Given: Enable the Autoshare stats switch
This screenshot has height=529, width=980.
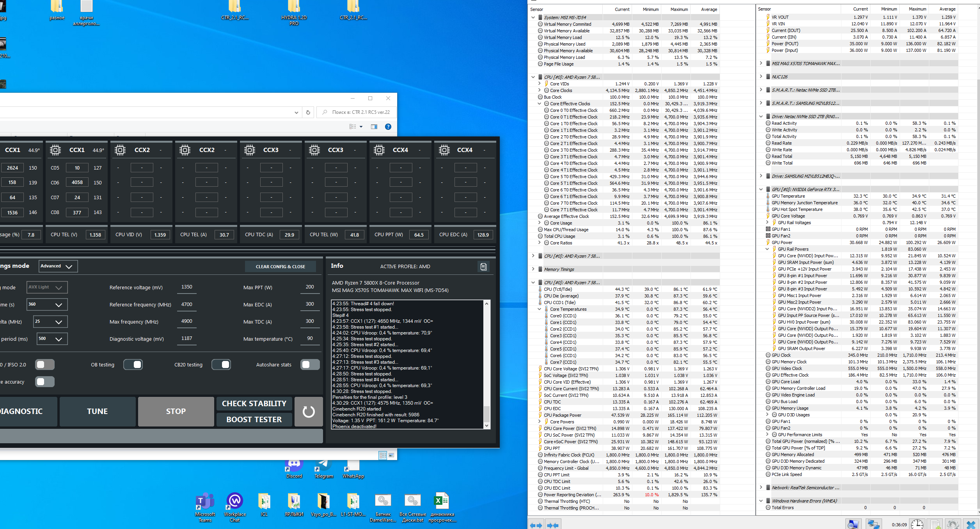Looking at the screenshot, I should pos(310,364).
